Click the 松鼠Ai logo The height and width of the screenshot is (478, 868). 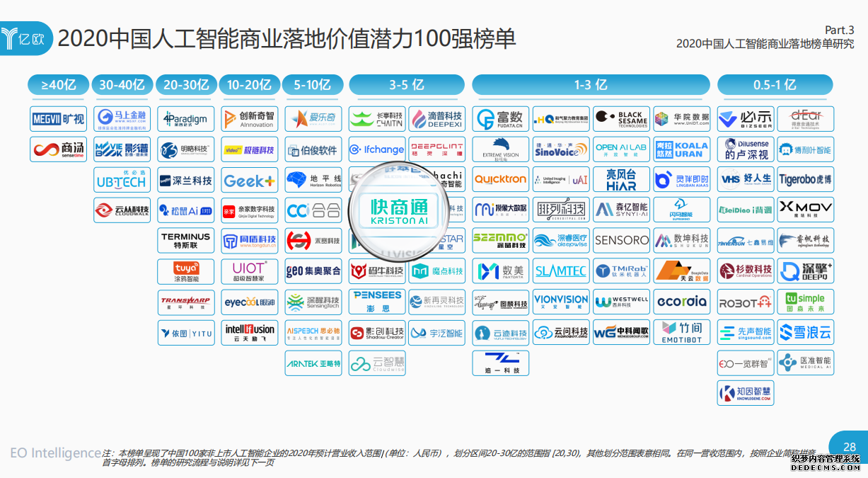click(186, 210)
